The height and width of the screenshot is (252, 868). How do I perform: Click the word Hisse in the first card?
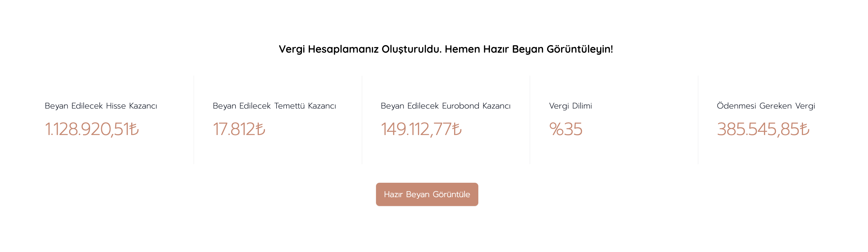116,106
